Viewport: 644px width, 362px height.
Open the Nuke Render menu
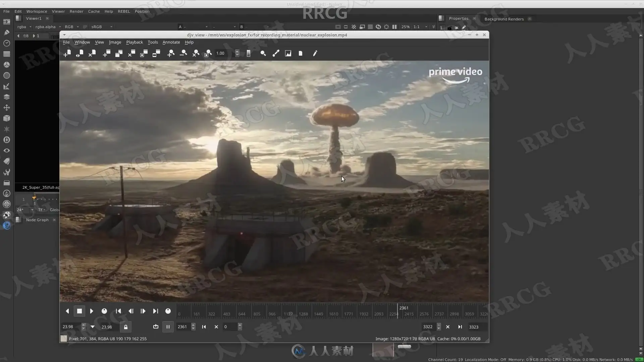[x=76, y=11]
